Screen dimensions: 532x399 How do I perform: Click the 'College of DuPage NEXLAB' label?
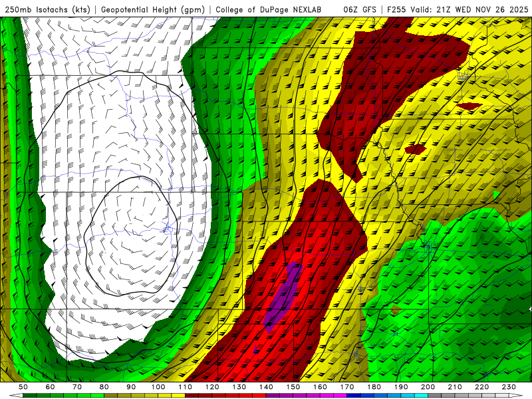[x=269, y=9]
